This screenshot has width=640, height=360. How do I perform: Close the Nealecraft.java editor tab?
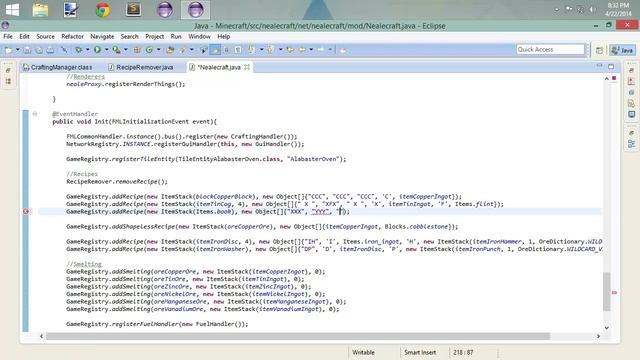pos(247,67)
